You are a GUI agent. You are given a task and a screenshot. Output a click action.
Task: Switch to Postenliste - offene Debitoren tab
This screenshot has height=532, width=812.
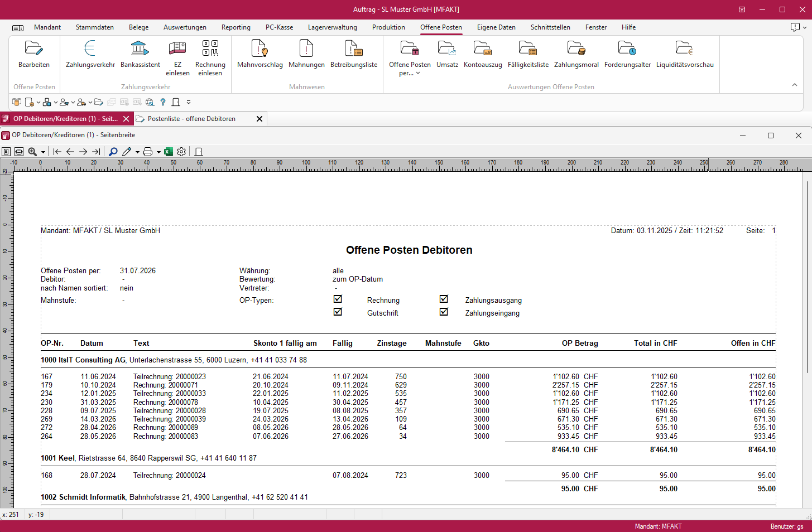click(191, 119)
